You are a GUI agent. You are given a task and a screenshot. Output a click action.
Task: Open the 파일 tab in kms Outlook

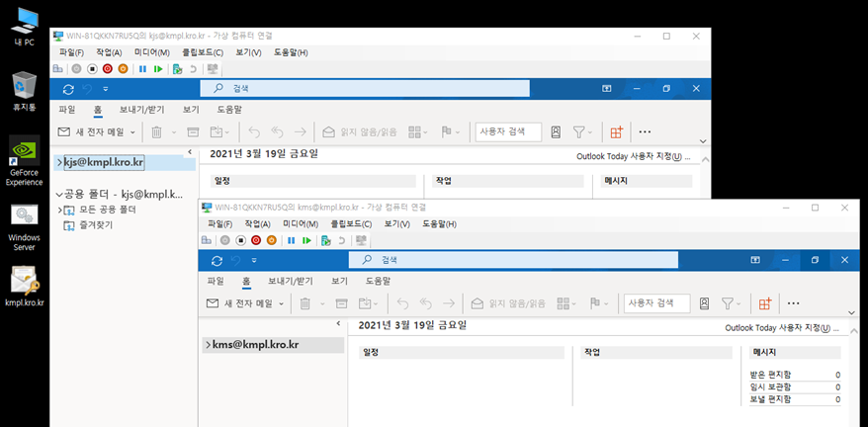pyautogui.click(x=216, y=281)
